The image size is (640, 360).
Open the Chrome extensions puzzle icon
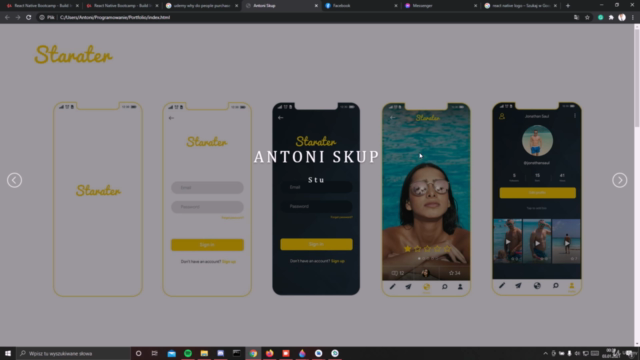click(611, 17)
